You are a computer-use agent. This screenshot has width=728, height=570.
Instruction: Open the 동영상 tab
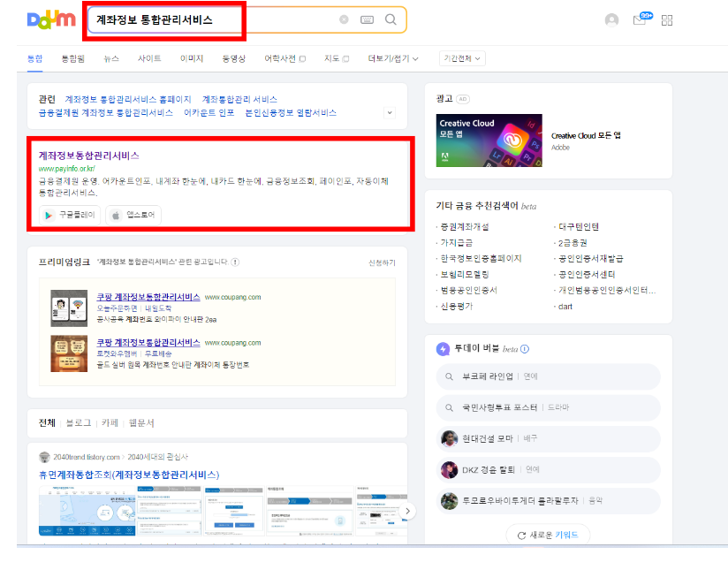pyautogui.click(x=233, y=58)
